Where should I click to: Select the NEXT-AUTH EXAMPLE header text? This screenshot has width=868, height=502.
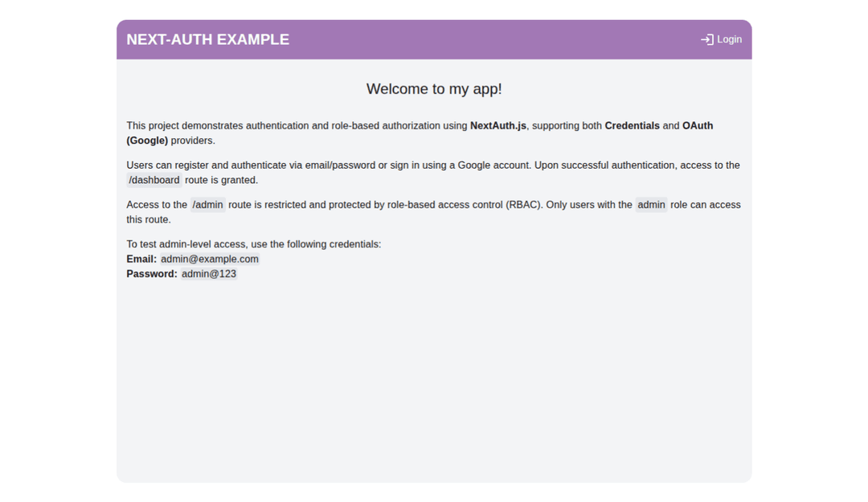[207, 39]
